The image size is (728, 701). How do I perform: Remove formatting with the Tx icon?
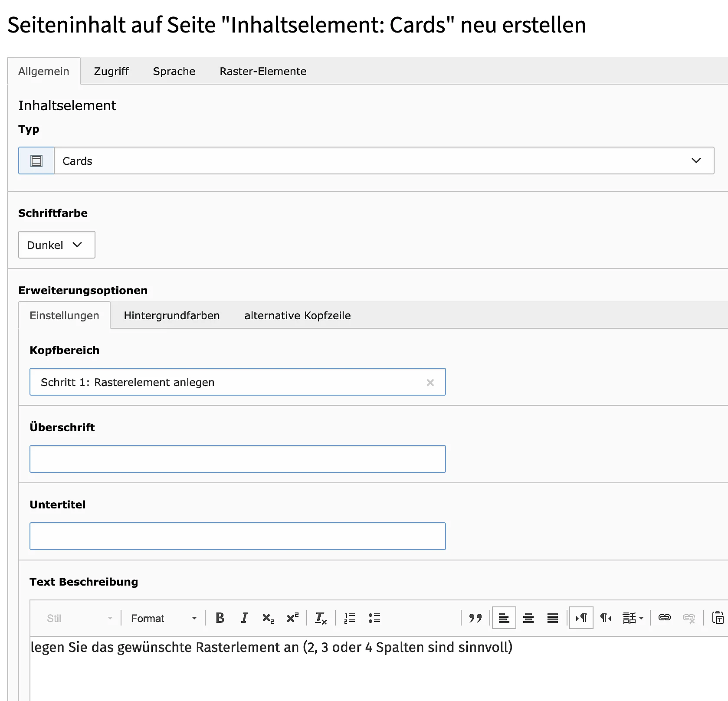pyautogui.click(x=321, y=618)
